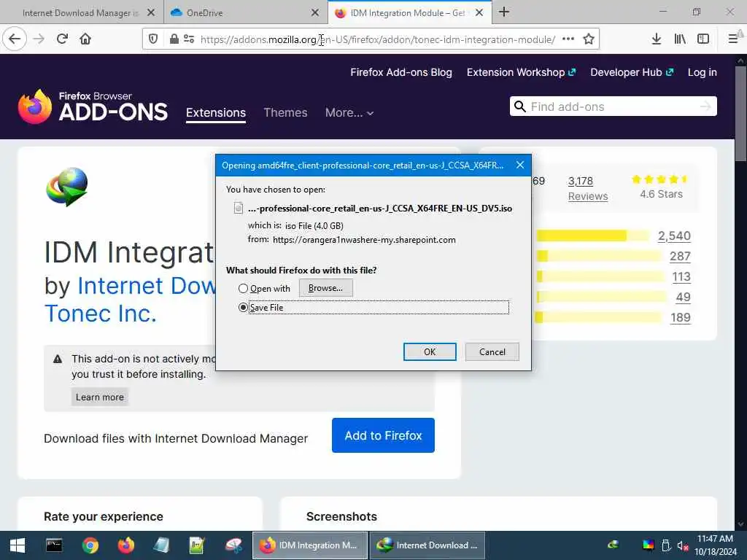Click the search magnifier icon
The image size is (747, 560).
519,106
